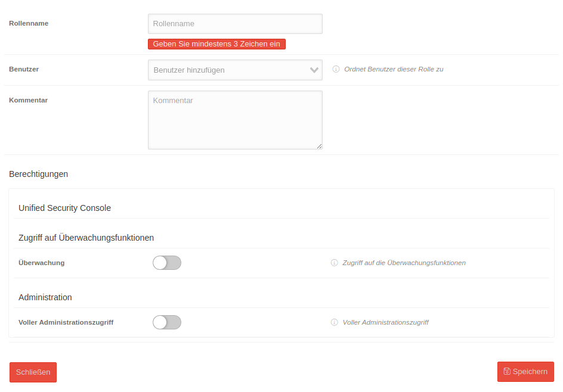563x392 pixels.
Task: Click the floppy disk icon on Speichern
Action: [x=507, y=372]
